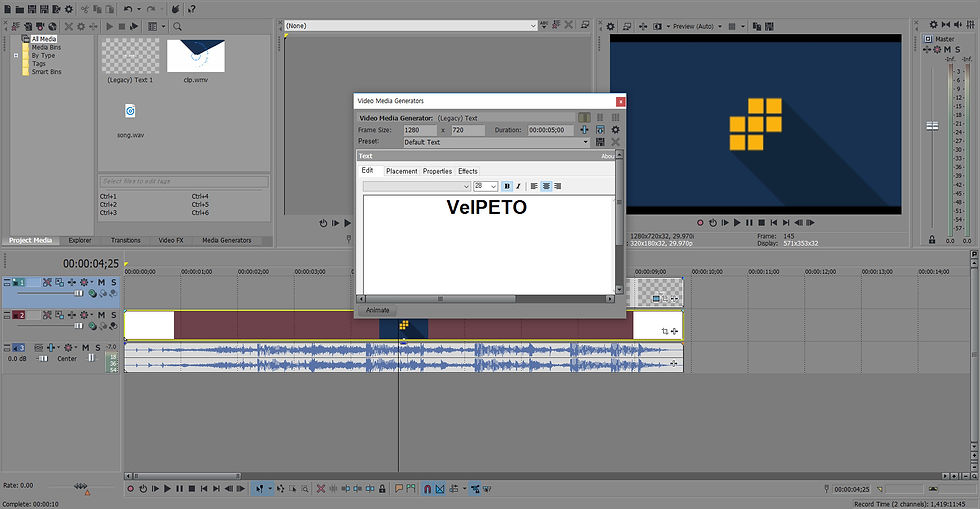980x509 pixels.
Task: Click the What's This help icon
Action: point(191,9)
